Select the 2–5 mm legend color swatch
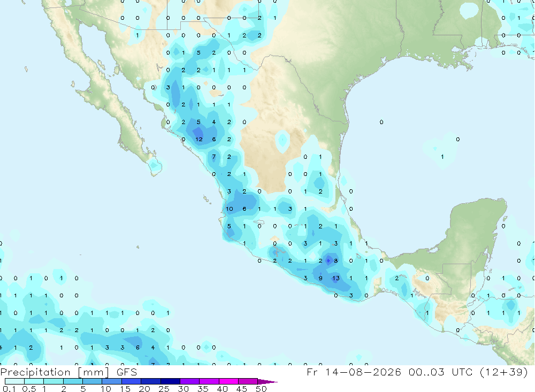Image resolution: width=535 pixels, height=392 pixels. [x=73, y=381]
